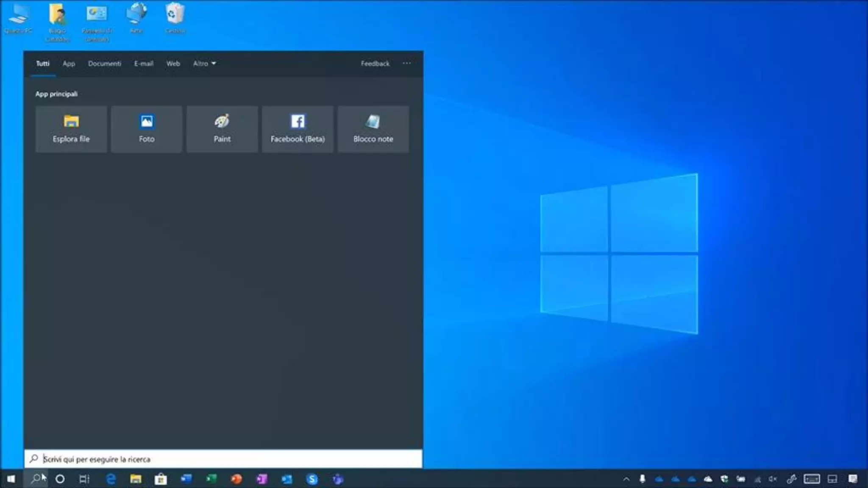
Task: Launch the Foto app tile
Action: [x=147, y=129]
